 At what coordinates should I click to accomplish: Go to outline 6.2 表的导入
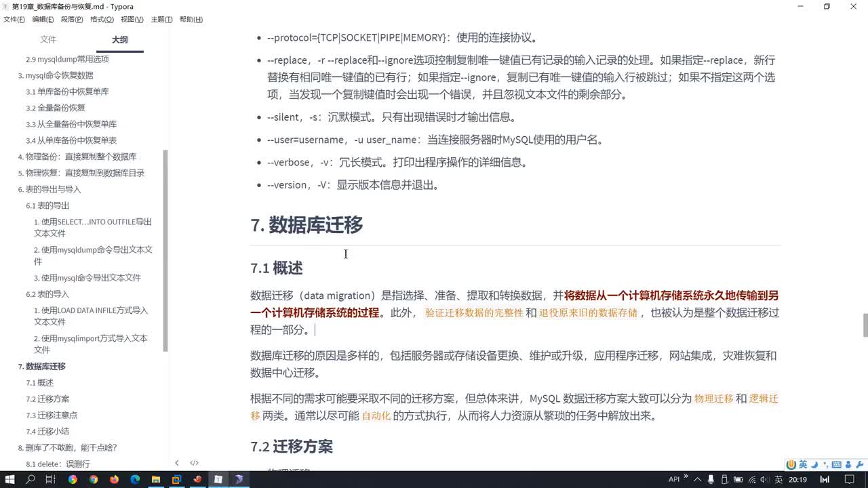(47, 294)
